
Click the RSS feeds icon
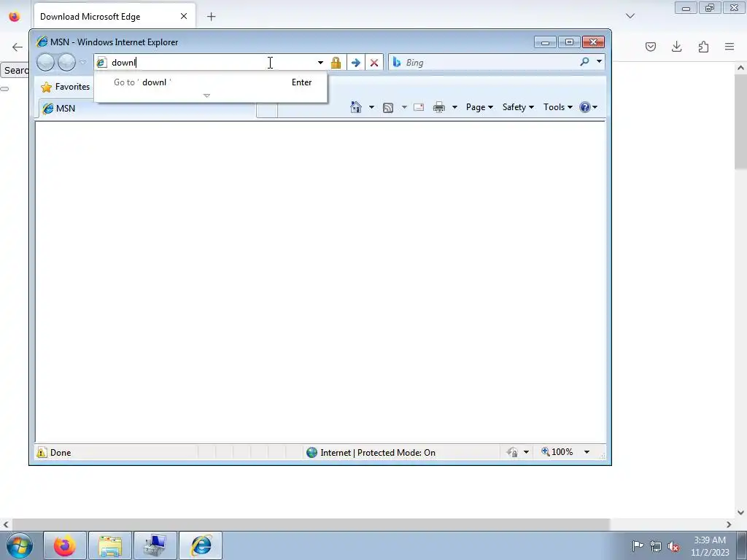click(388, 108)
